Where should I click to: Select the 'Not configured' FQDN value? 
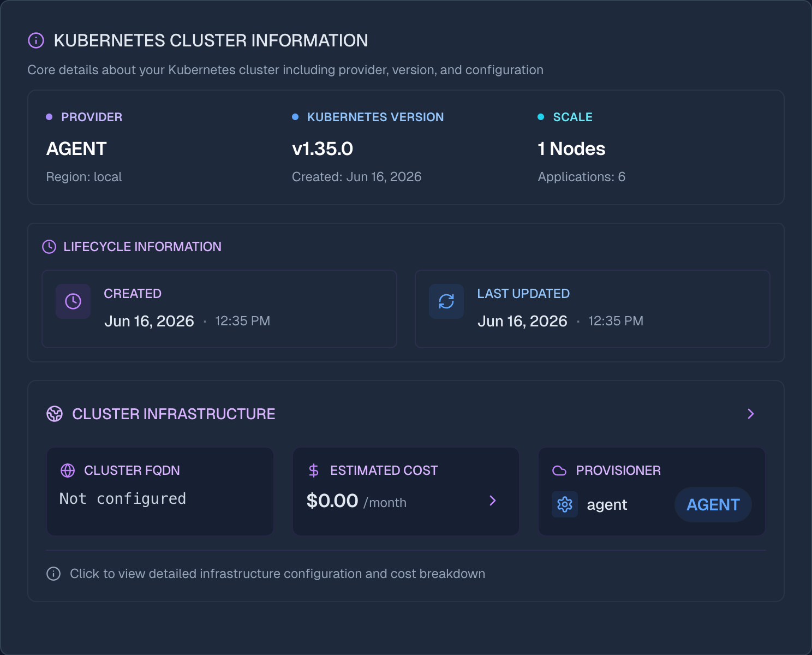123,498
